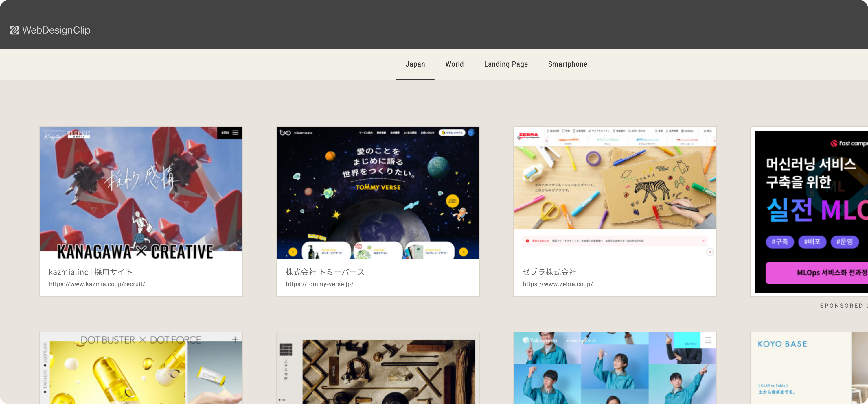Visit https://www.zebra.co.jp/ URL link
Screen dimensions: 868x404
pyautogui.click(x=558, y=284)
